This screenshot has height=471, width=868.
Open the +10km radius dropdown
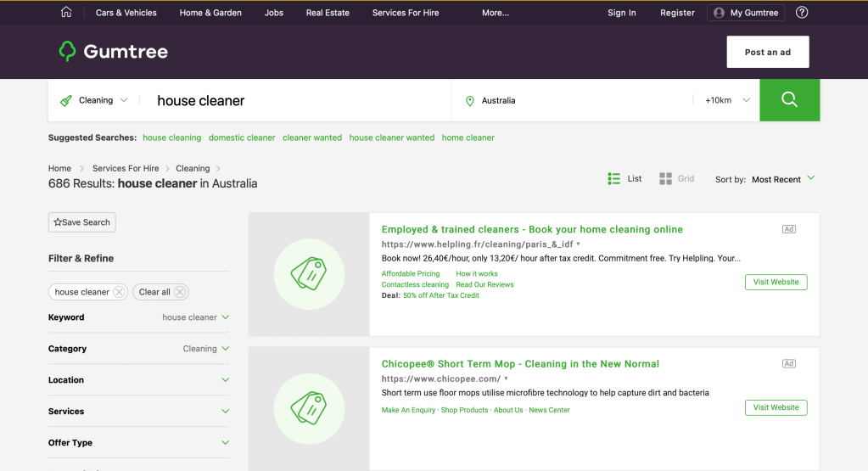click(727, 100)
